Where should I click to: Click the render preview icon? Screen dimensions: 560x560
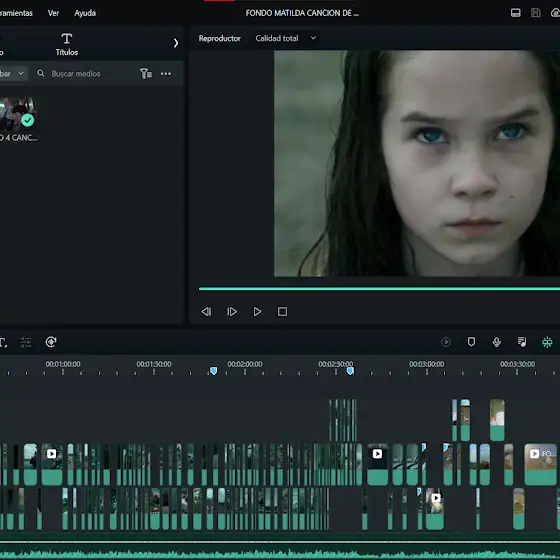click(x=446, y=342)
